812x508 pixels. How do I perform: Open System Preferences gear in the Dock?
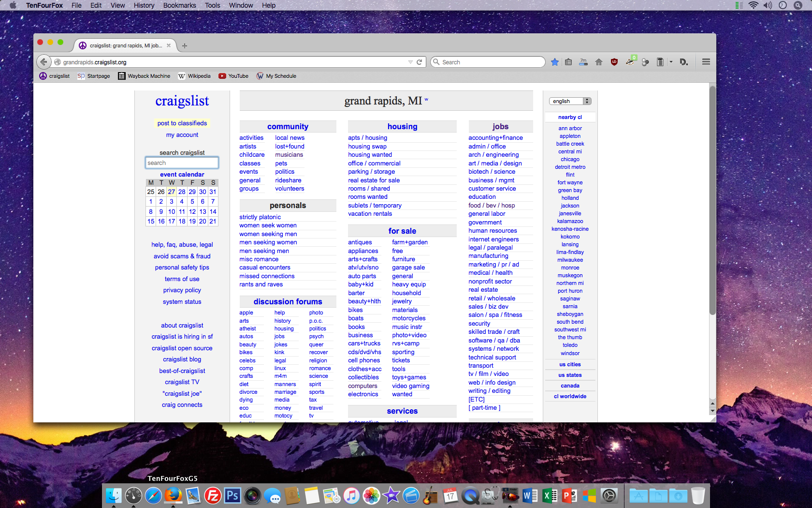pos(609,496)
